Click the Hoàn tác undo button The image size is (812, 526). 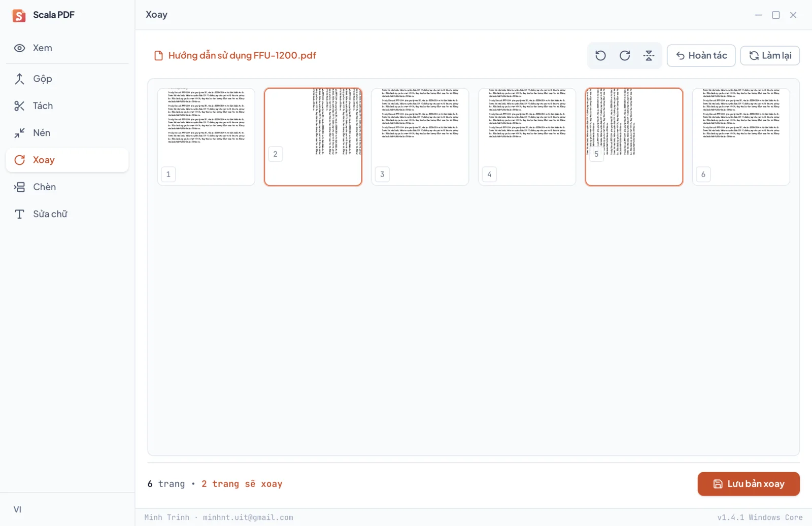coord(701,55)
